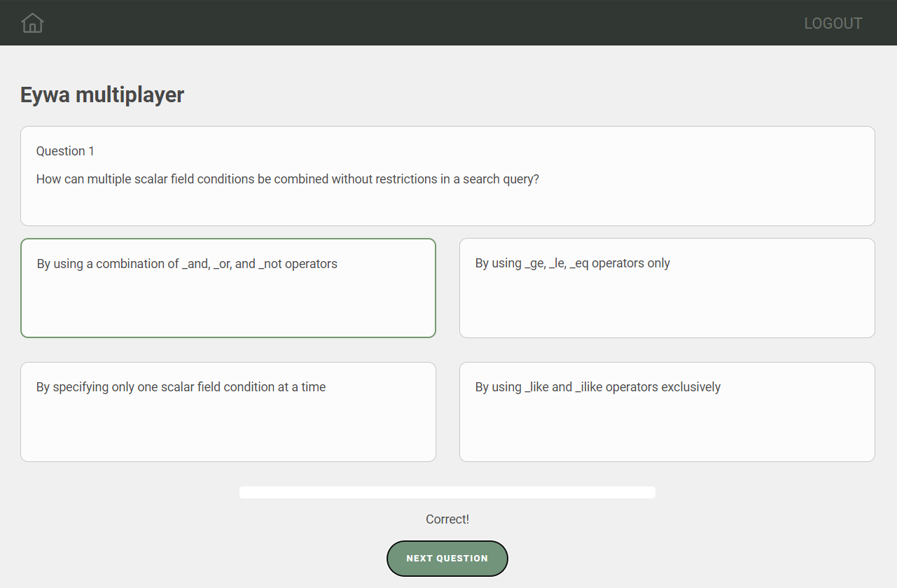Click blank area below 'one scalar field condition' text
The height and width of the screenshot is (588, 897).
pyautogui.click(x=228, y=430)
